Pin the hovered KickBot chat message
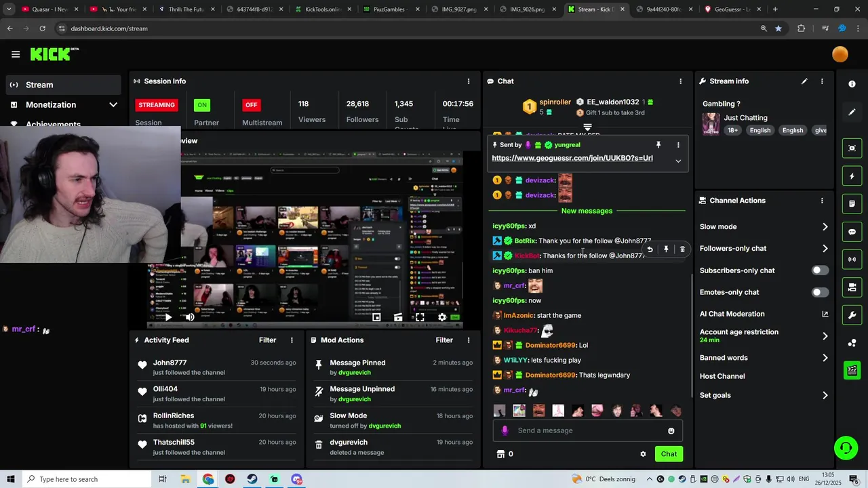Image resolution: width=868 pixels, height=488 pixels. (x=666, y=249)
